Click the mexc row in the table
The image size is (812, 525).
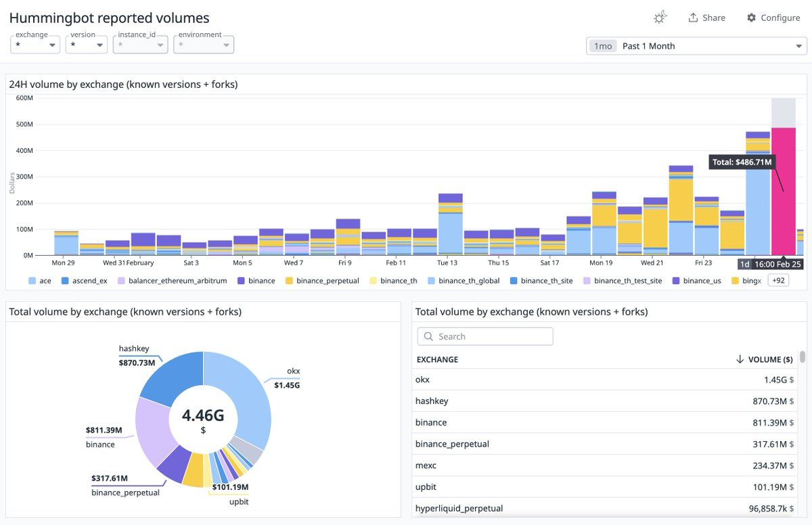(605, 465)
